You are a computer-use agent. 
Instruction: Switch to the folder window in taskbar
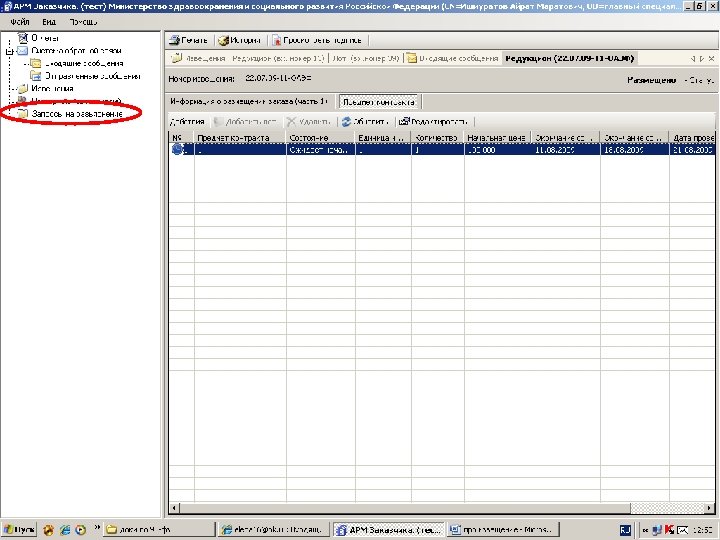(x=158, y=529)
